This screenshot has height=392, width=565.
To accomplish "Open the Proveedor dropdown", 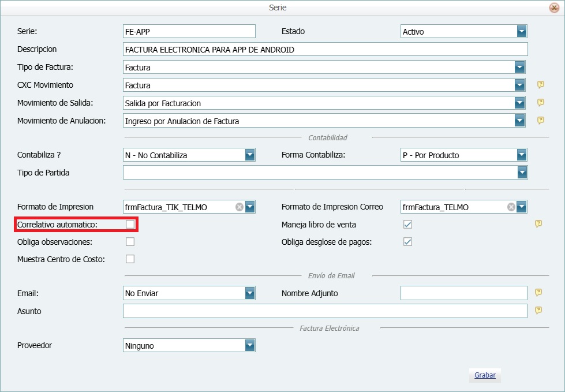I will 249,345.
